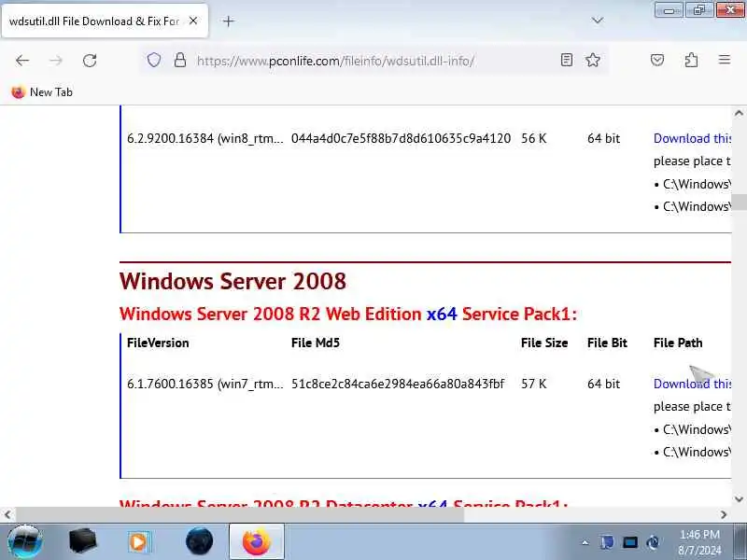Click Download this link for 6.1.7600.16385

tap(692, 384)
